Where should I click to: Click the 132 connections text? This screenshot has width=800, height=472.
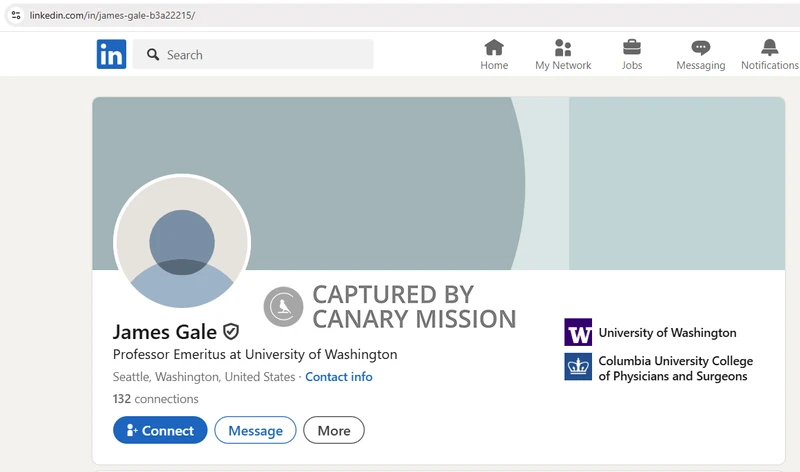pos(156,399)
